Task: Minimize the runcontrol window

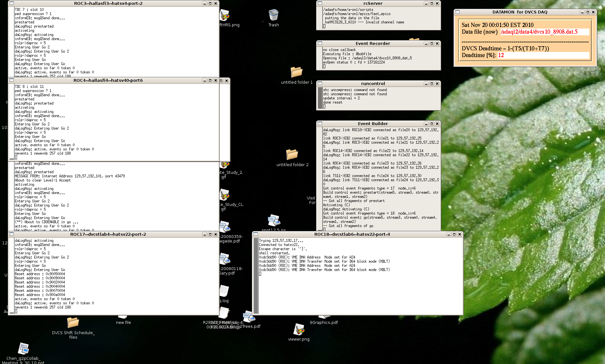Action: point(426,83)
